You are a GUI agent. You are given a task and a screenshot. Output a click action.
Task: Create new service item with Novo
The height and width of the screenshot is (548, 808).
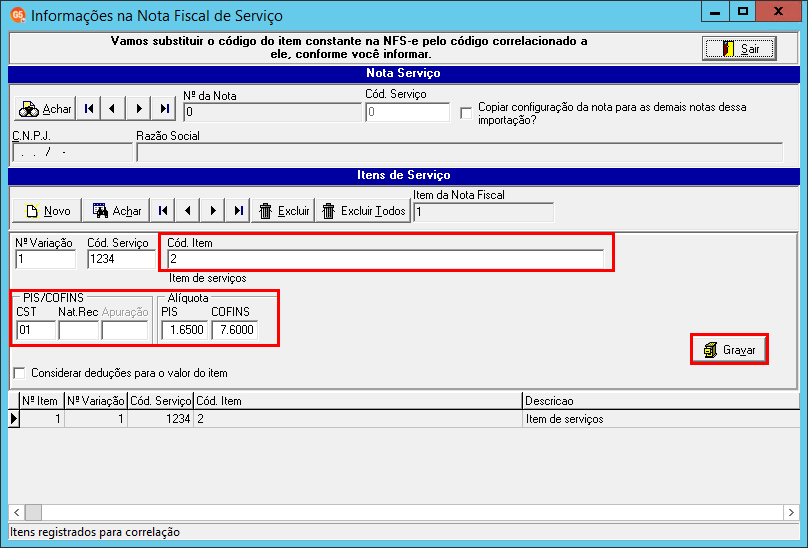(x=47, y=211)
